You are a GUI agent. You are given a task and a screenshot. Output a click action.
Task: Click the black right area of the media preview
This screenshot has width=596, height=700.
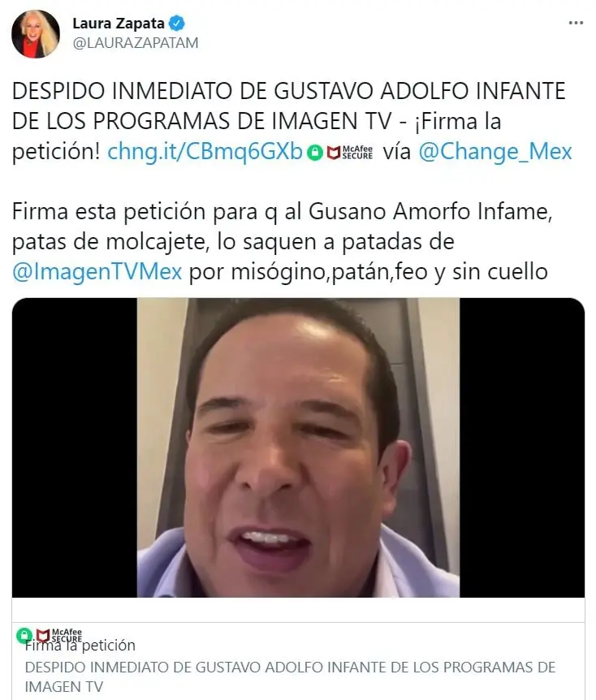[x=522, y=447]
